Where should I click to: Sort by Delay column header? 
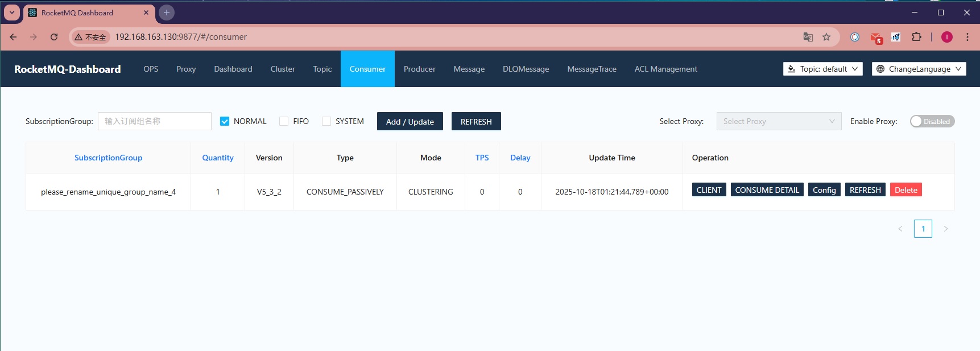(x=520, y=158)
